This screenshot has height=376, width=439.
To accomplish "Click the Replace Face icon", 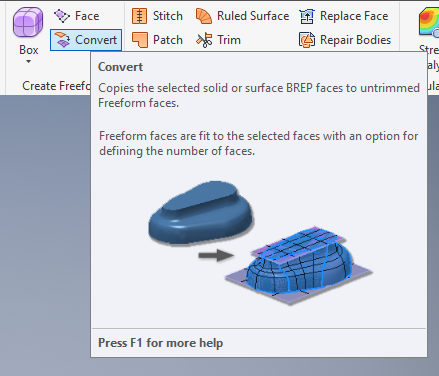I will [x=307, y=16].
